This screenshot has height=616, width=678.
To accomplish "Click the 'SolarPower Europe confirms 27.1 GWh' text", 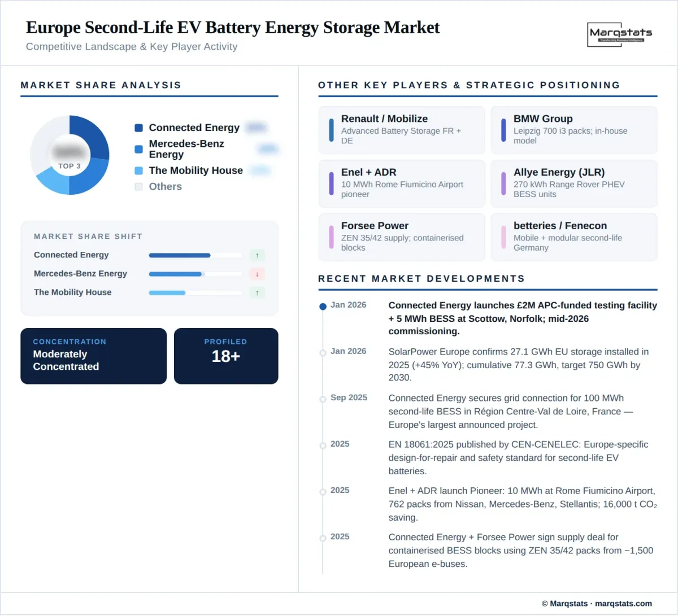I will tap(519, 365).
